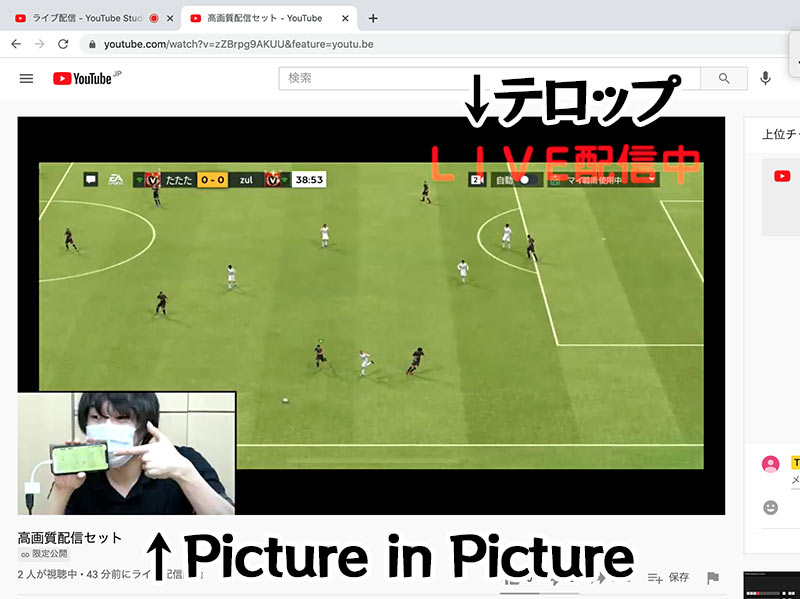Click the 2 人が視聴中 viewer count text
The height and width of the screenshot is (599, 800).
[x=47, y=575]
